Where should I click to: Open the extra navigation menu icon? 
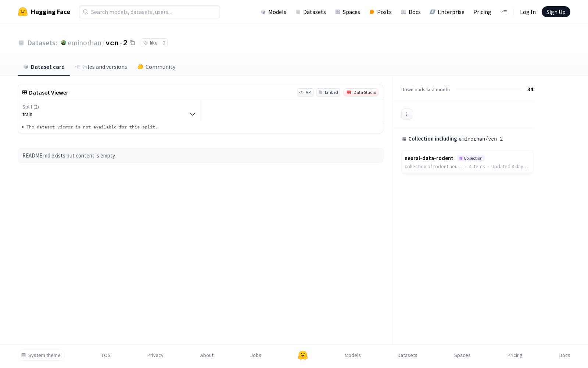pos(503,12)
